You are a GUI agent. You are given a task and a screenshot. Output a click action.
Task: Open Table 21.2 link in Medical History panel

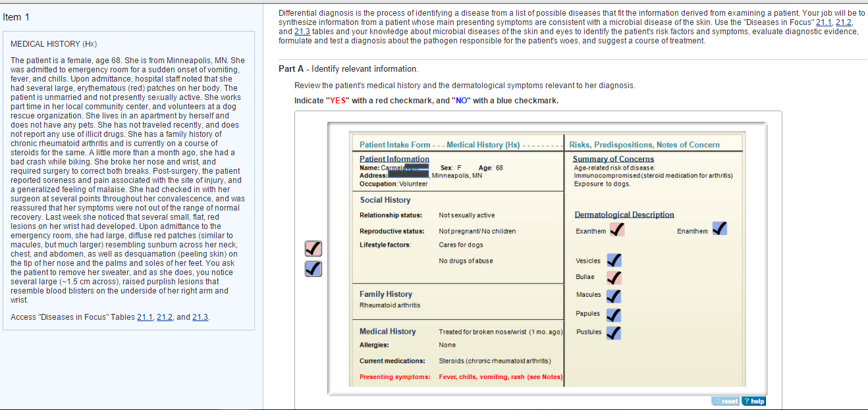coord(165,317)
